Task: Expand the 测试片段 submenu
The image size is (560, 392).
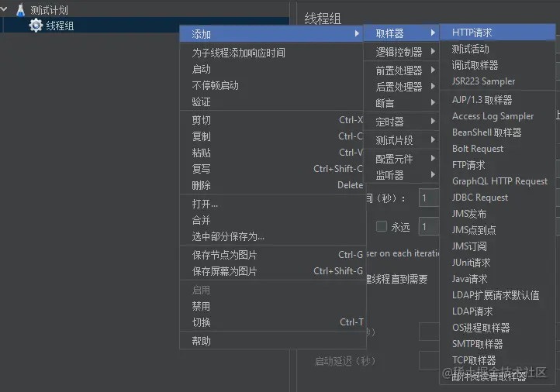Action: pyautogui.click(x=402, y=140)
